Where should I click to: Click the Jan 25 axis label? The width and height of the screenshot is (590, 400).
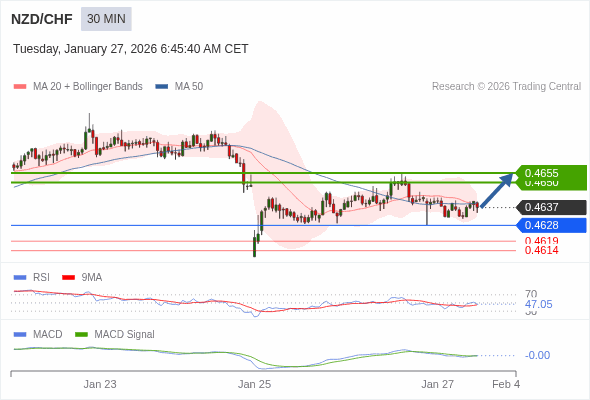254,384
